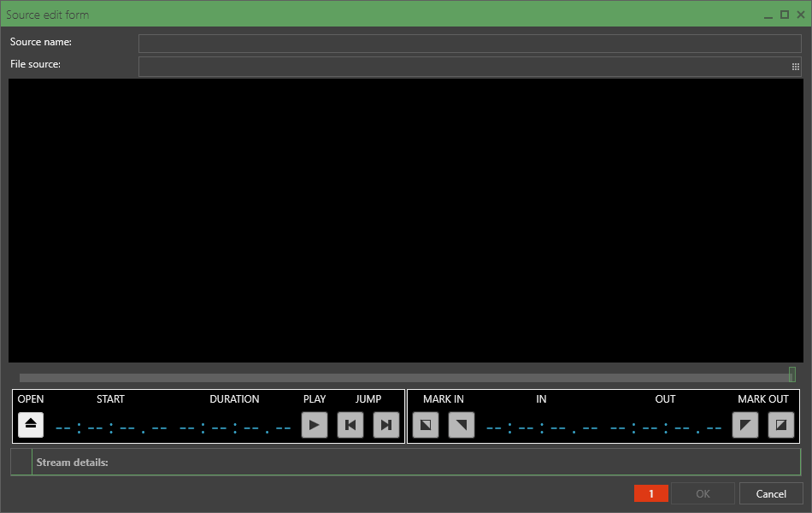Click the last MARK OUT square icon
The width and height of the screenshot is (812, 513).
pos(781,425)
